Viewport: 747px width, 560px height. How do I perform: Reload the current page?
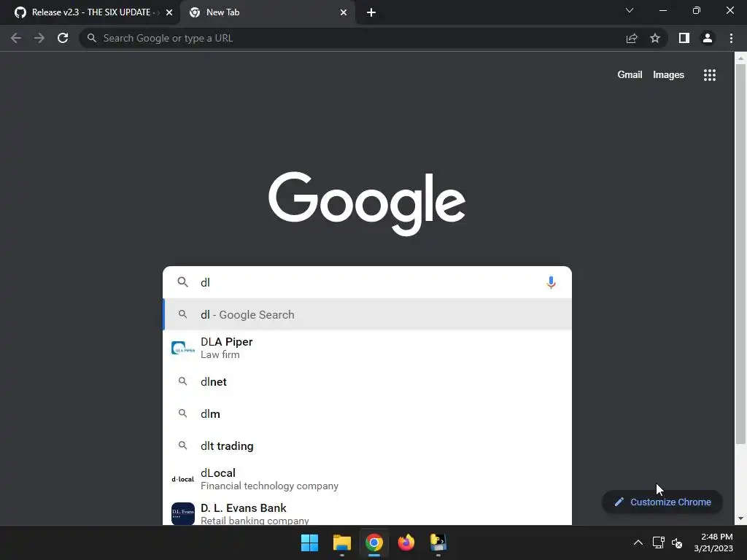coord(63,38)
